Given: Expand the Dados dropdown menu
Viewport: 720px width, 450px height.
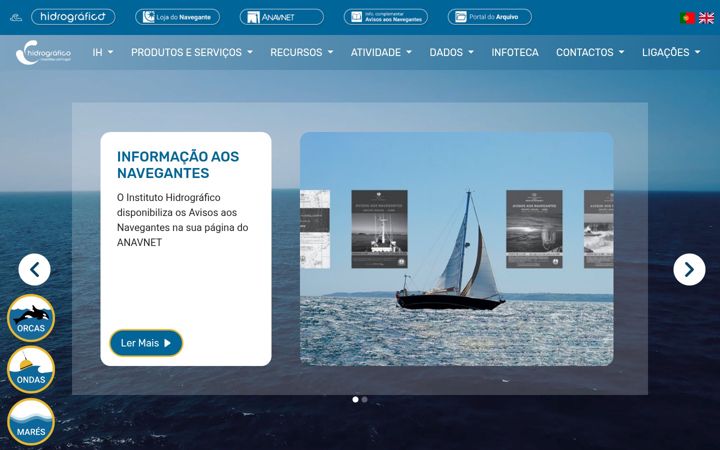Looking at the screenshot, I should click(451, 52).
